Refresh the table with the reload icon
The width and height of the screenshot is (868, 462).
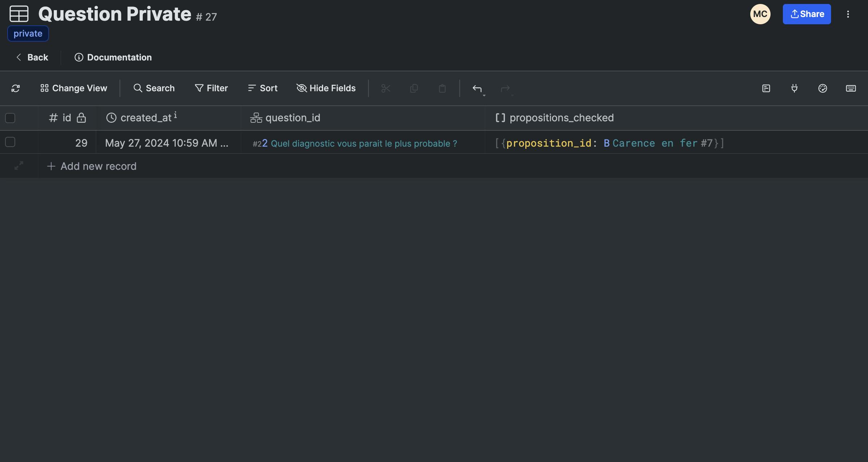tap(16, 88)
